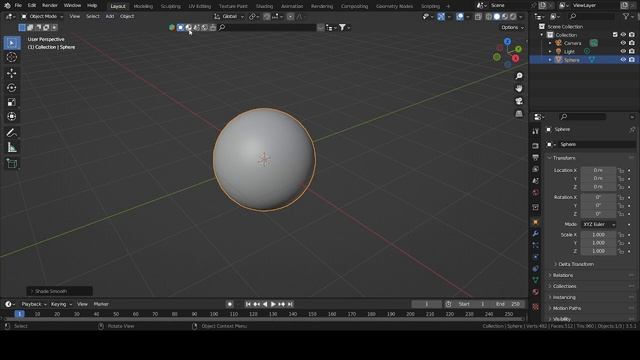
Task: Open the Object Mode dropdown
Action: click(42, 16)
